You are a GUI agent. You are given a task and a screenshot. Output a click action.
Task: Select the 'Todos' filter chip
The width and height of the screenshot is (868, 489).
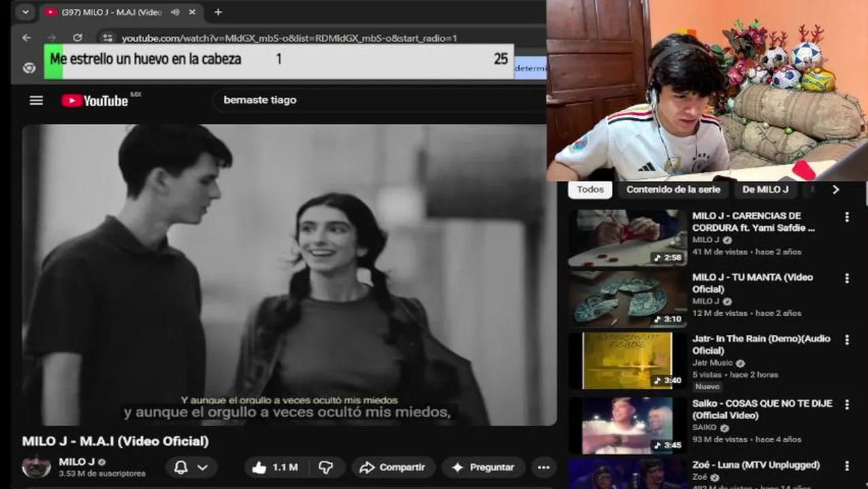pos(590,189)
